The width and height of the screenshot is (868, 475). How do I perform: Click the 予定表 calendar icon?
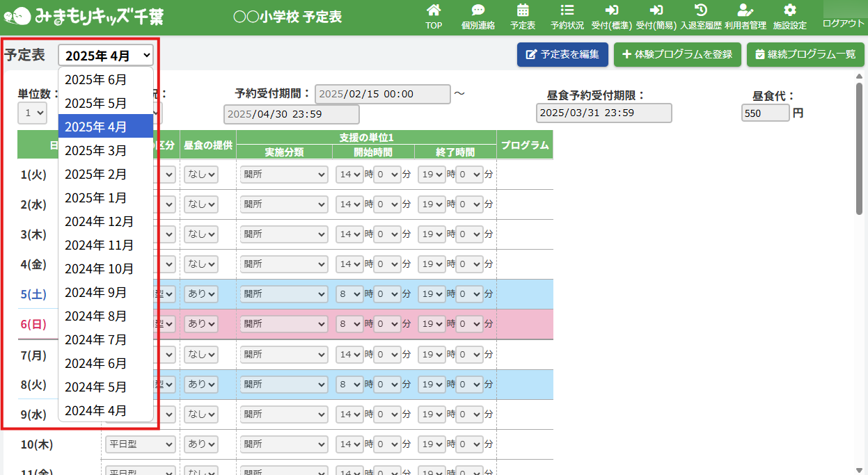click(523, 11)
